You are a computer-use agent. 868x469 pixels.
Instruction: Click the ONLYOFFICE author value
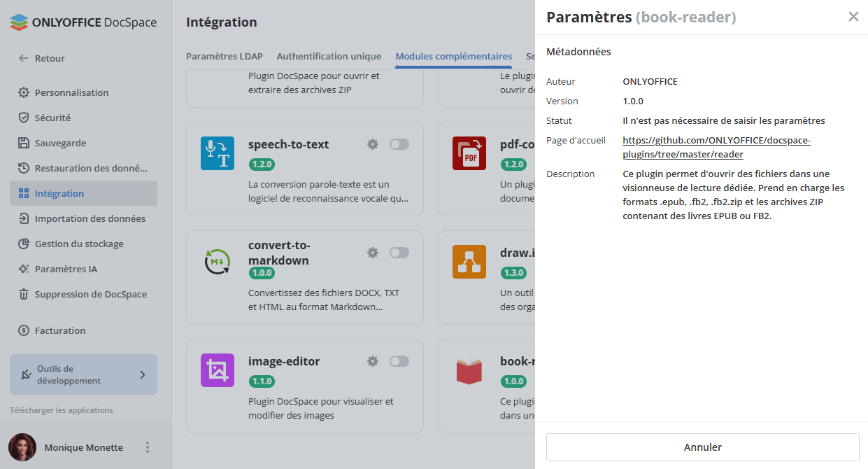pos(650,81)
